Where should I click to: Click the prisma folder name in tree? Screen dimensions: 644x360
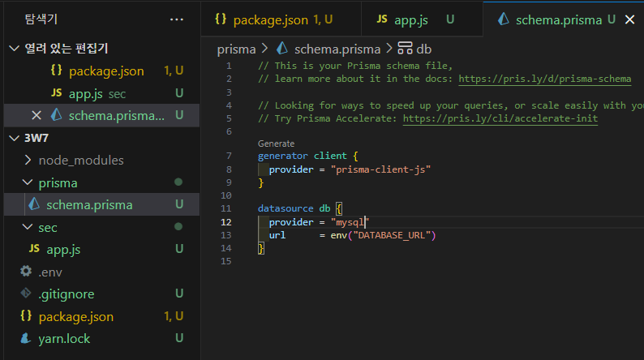point(58,183)
